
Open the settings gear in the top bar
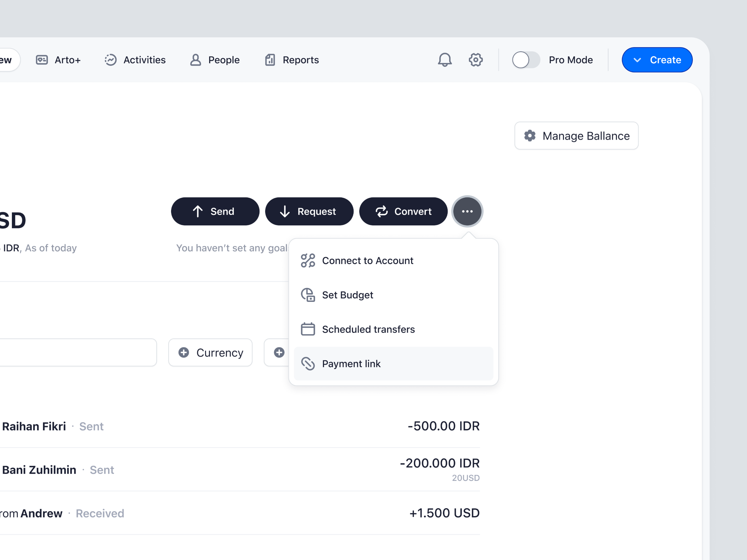coord(476,60)
